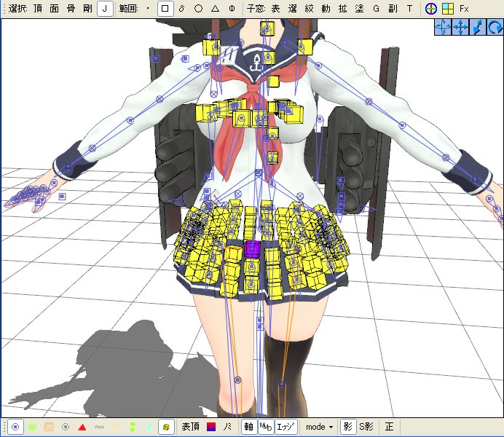Screen dimensions: 504x437
Task: Enable bone selection mode 骨
Action: click(71, 8)
